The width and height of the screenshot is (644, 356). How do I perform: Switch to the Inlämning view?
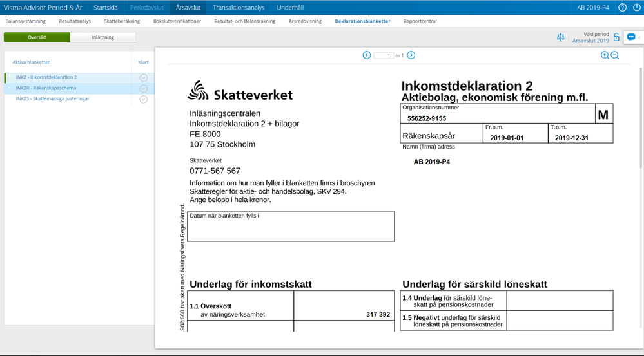(x=103, y=37)
